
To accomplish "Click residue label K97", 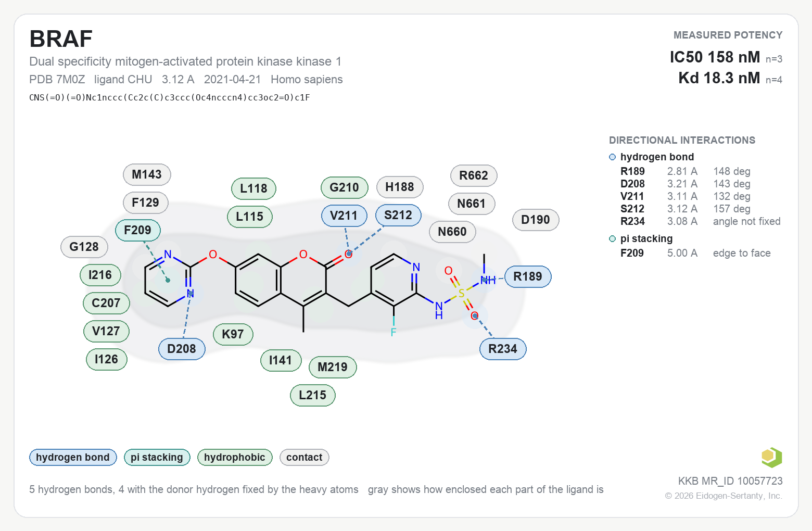I will pyautogui.click(x=233, y=334).
